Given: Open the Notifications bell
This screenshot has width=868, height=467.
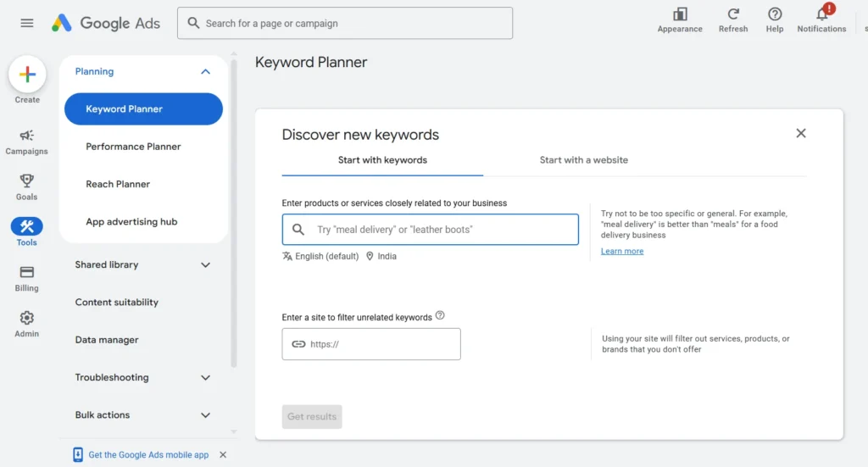Looking at the screenshot, I should (x=822, y=14).
